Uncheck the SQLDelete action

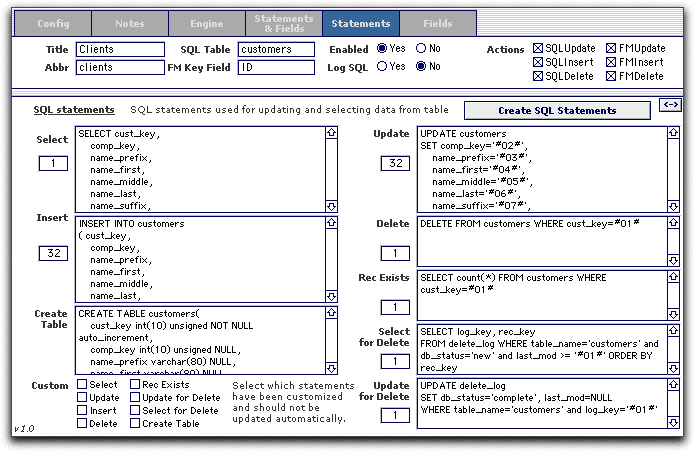[x=538, y=76]
